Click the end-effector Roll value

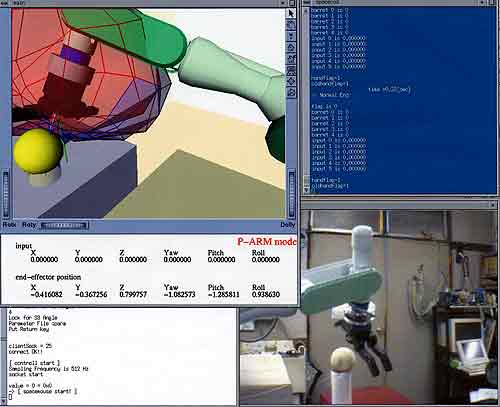click(266, 294)
